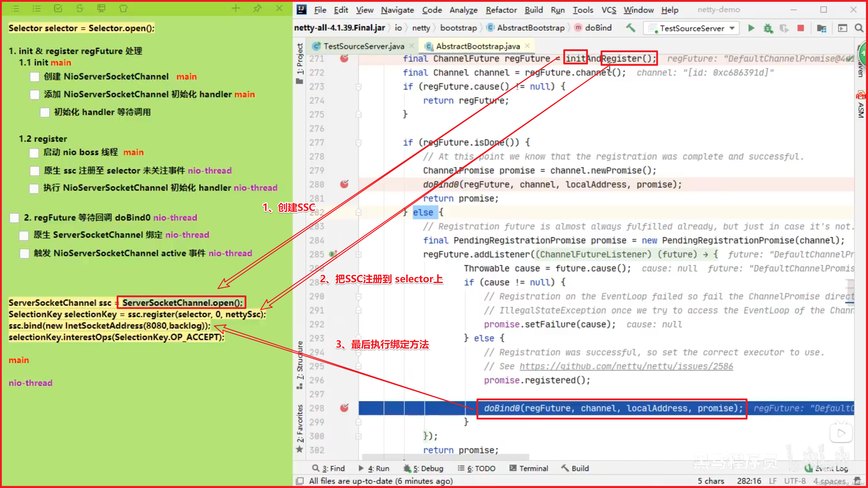Open the Refactor menu
This screenshot has width=868, height=488.
coord(501,10)
